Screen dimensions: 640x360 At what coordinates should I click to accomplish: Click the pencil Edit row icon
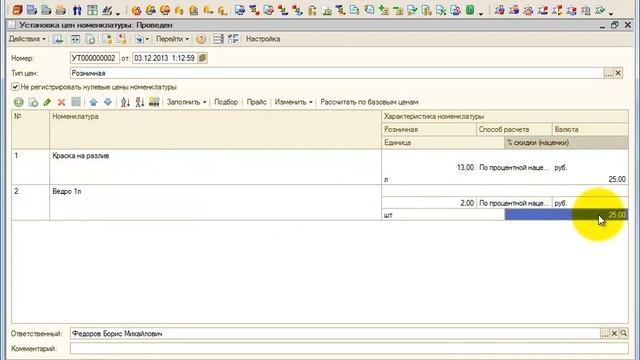47,102
